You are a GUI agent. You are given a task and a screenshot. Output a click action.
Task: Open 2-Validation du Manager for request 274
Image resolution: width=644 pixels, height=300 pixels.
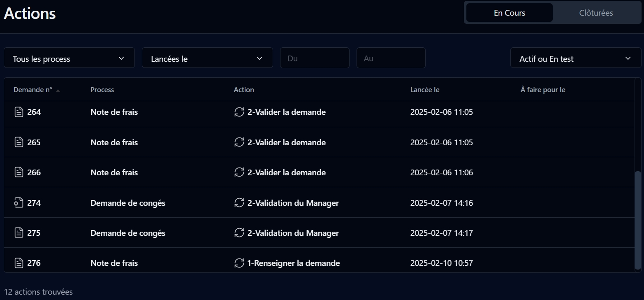pyautogui.click(x=293, y=203)
